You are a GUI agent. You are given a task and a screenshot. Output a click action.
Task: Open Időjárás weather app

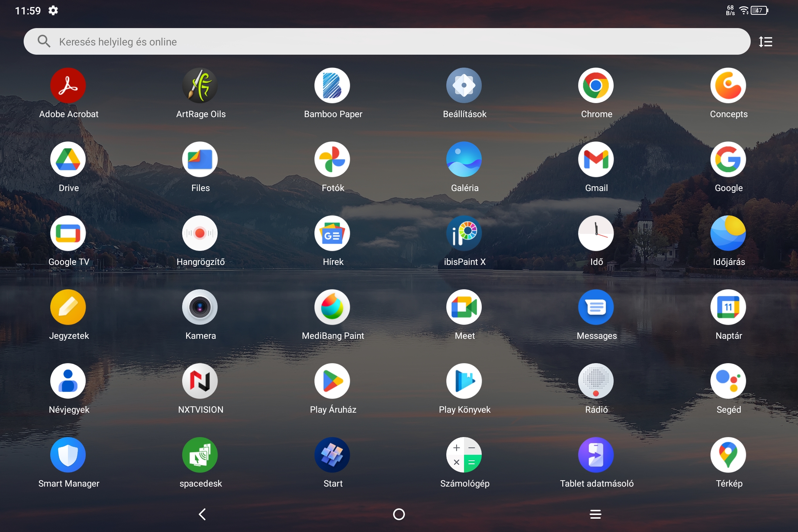(728, 233)
